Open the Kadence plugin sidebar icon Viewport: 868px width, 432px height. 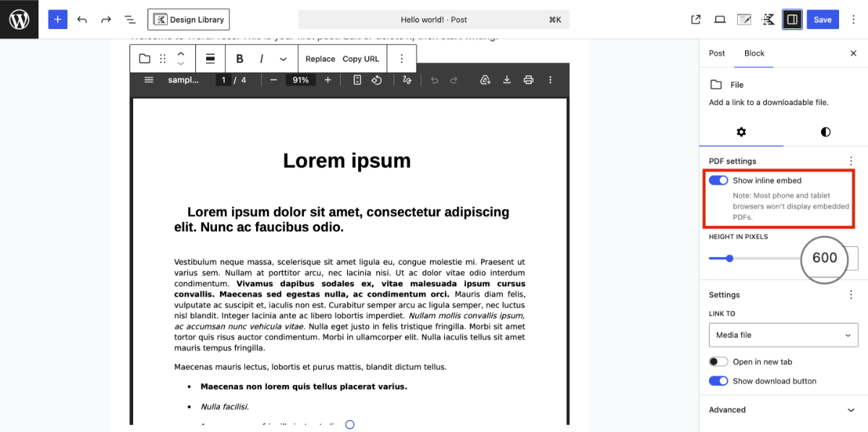click(768, 20)
